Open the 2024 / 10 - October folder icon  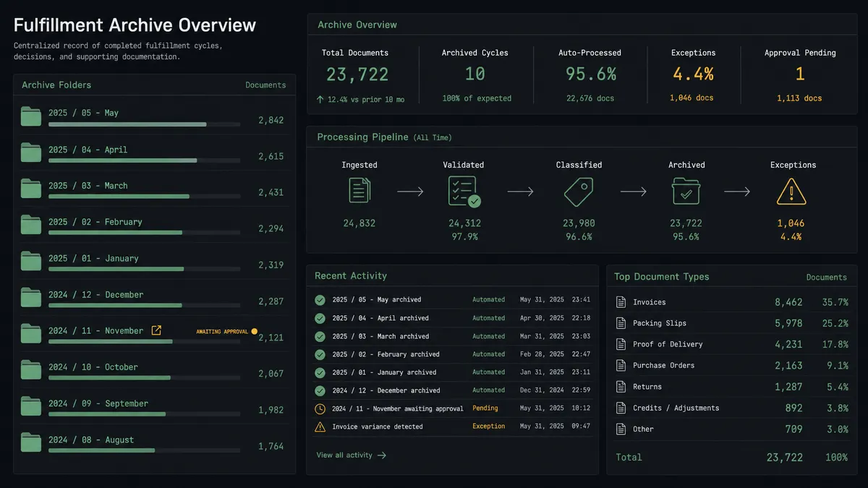pos(31,369)
